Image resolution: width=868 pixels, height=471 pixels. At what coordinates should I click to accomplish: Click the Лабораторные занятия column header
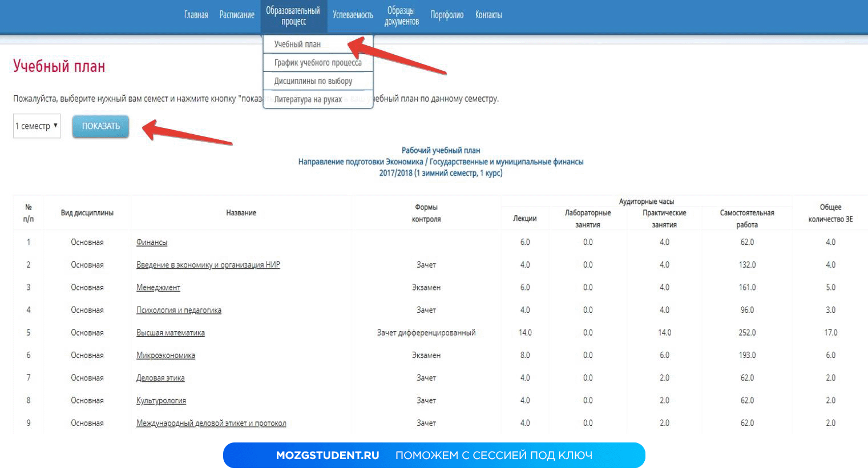click(x=588, y=219)
